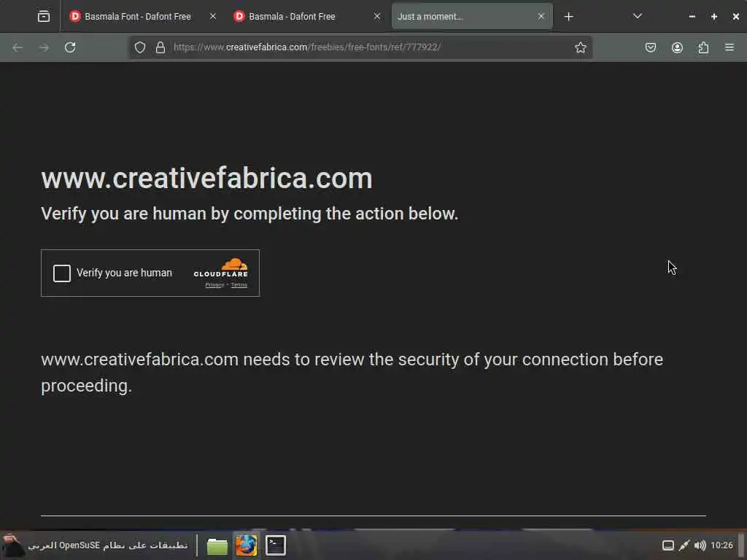Open a new browser tab
747x560 pixels.
[x=569, y=17]
